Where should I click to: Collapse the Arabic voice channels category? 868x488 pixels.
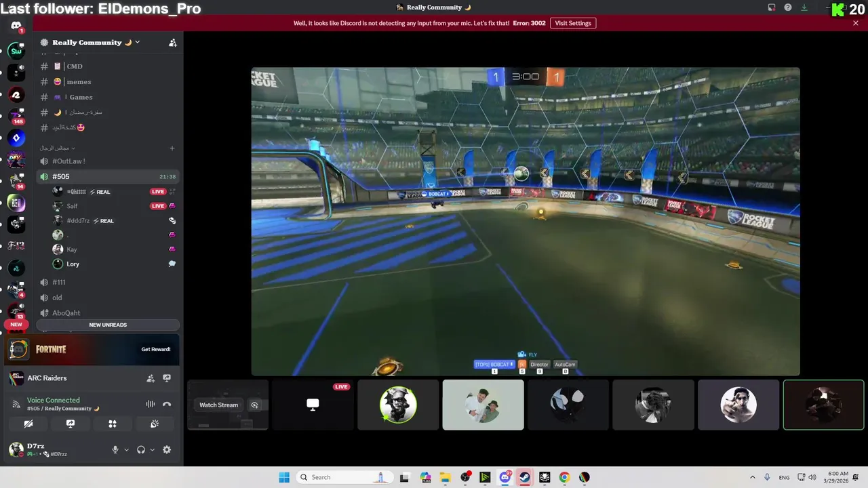pyautogui.click(x=57, y=148)
